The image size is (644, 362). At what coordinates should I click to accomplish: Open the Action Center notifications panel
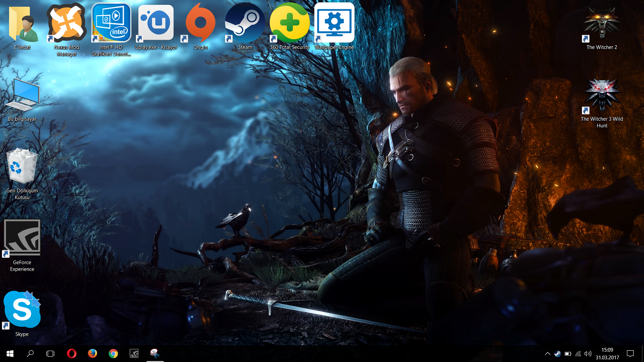click(x=630, y=354)
